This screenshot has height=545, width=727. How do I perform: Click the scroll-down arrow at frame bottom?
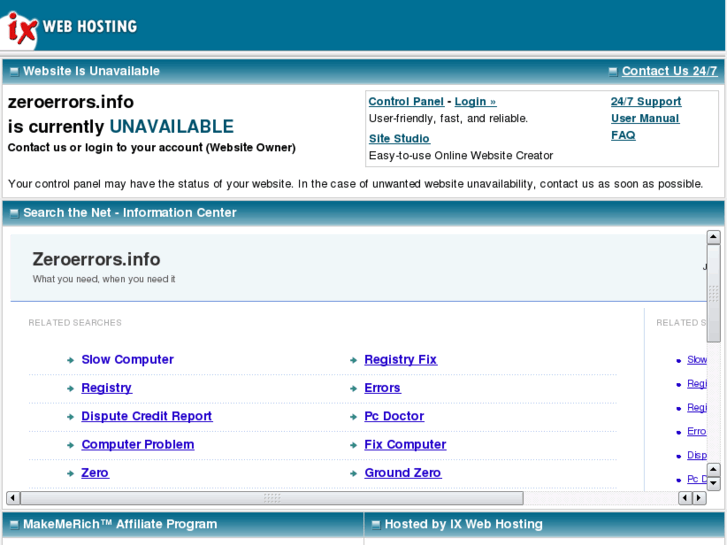click(713, 483)
